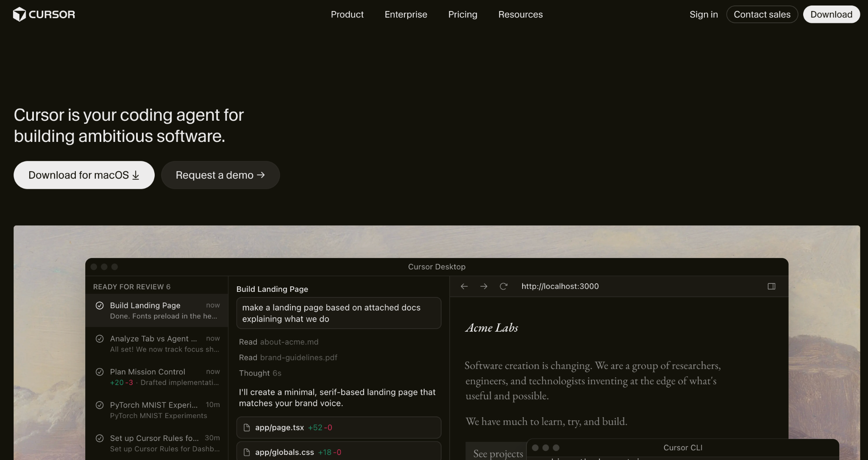Click the Sign in link

704,14
